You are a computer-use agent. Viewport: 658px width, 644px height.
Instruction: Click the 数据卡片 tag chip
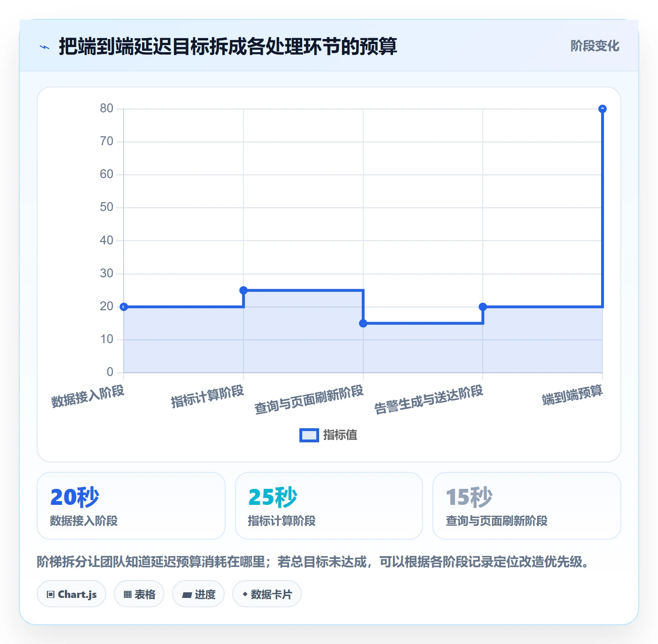(x=267, y=594)
